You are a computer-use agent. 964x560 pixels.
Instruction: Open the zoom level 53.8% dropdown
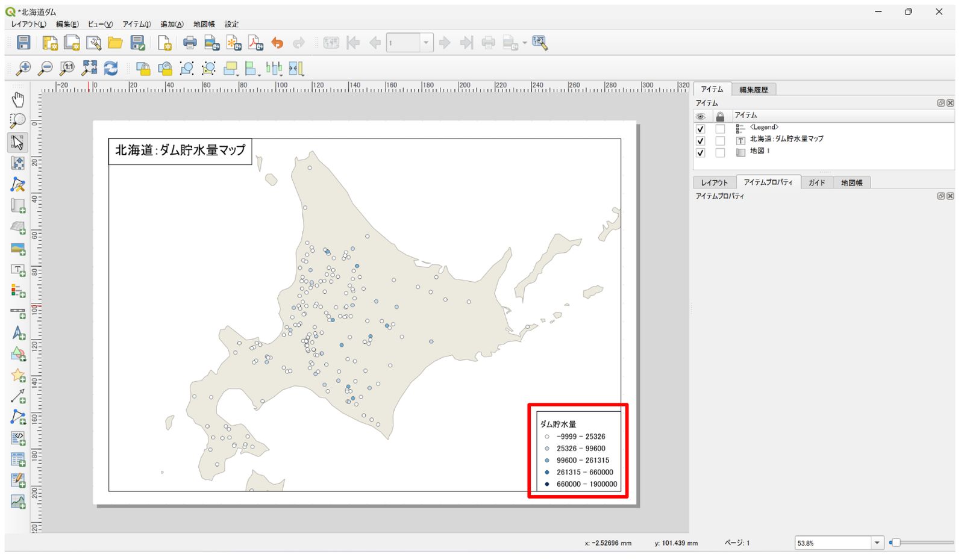click(x=877, y=543)
